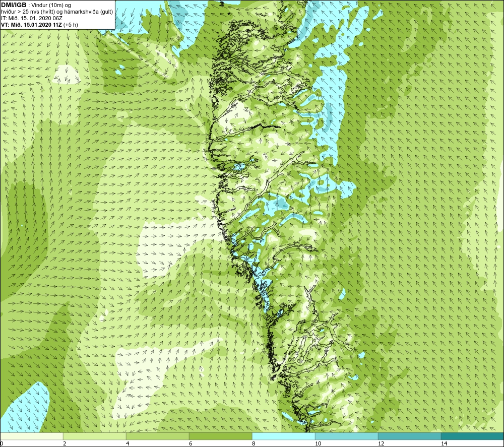Click the scale label '6'

pos(191,443)
